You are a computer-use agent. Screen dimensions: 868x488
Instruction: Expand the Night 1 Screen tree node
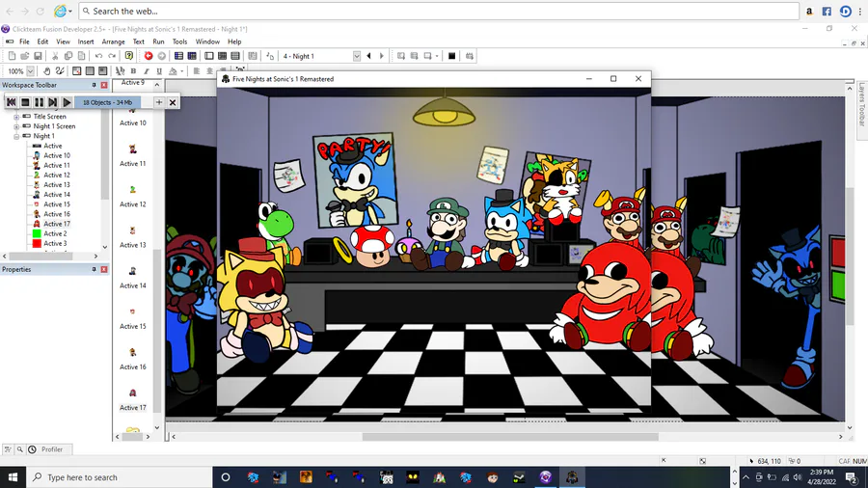pyautogui.click(x=16, y=126)
